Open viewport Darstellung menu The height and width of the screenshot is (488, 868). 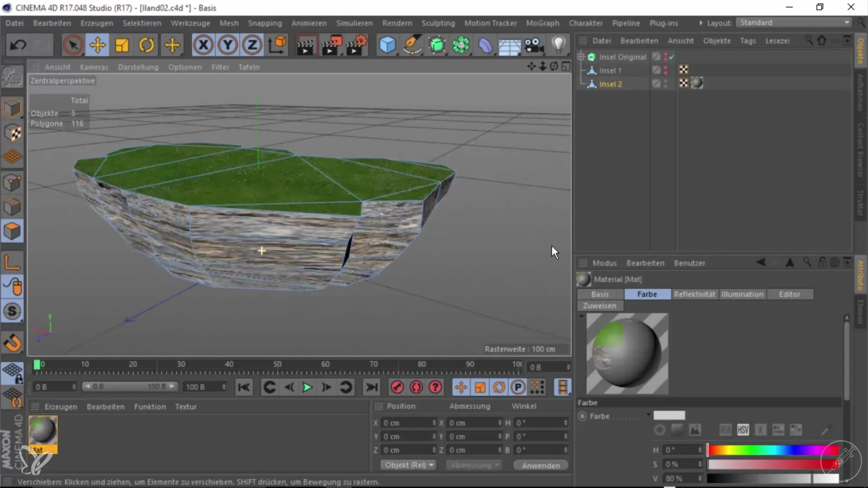coord(138,67)
